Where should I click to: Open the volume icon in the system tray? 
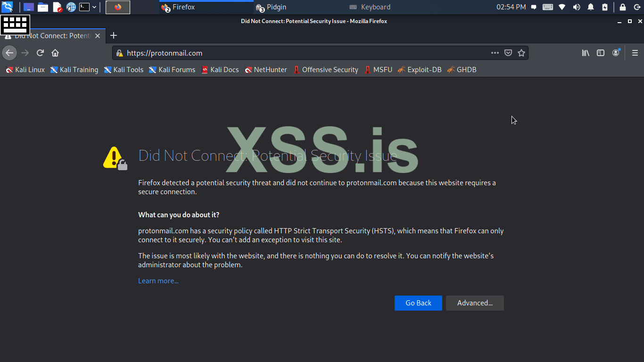(576, 7)
